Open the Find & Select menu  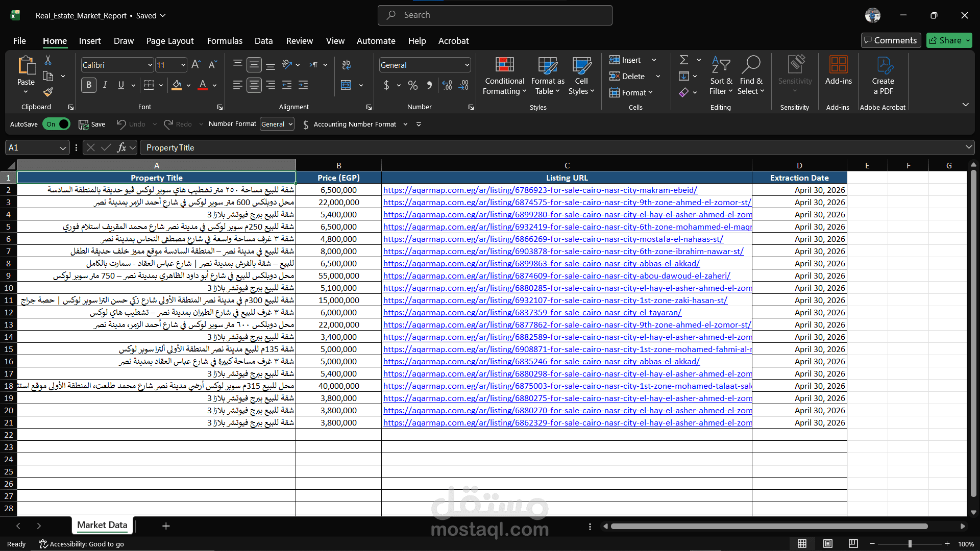[x=751, y=75]
